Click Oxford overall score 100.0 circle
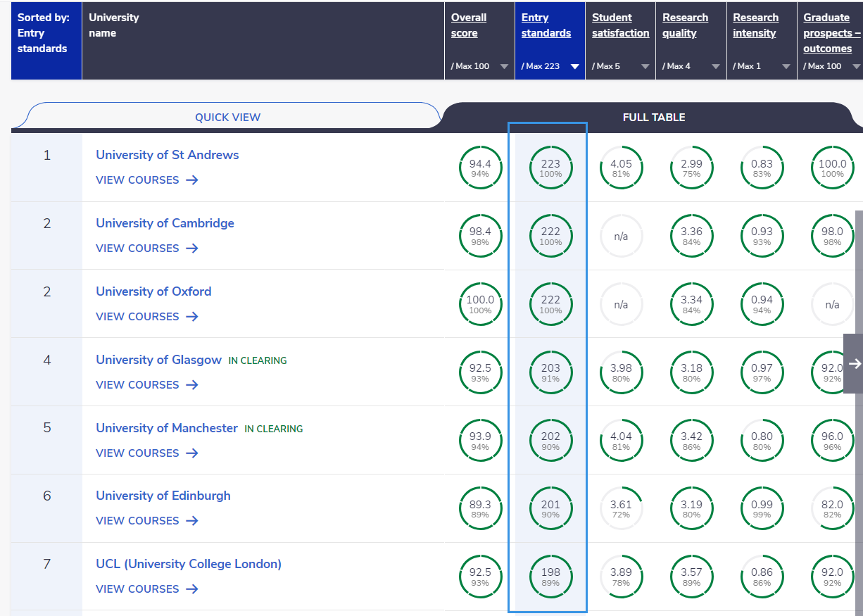The width and height of the screenshot is (863, 616). coord(480,303)
